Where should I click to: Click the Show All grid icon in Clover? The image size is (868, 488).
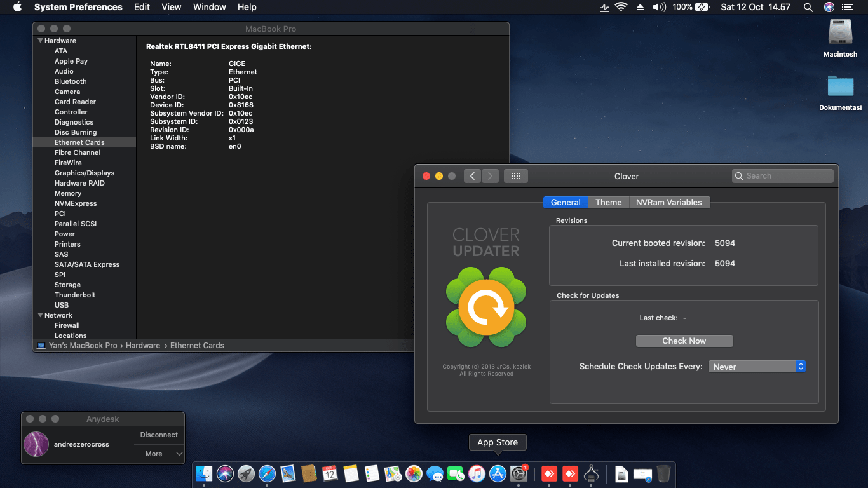515,176
